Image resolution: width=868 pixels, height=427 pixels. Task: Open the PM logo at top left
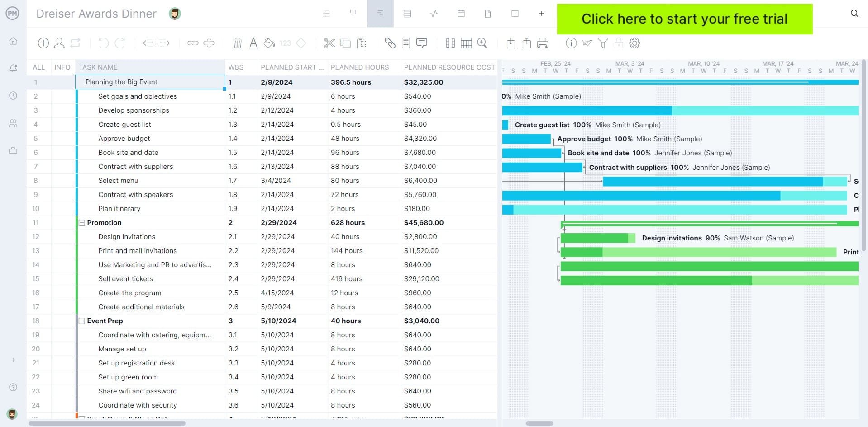click(x=13, y=13)
